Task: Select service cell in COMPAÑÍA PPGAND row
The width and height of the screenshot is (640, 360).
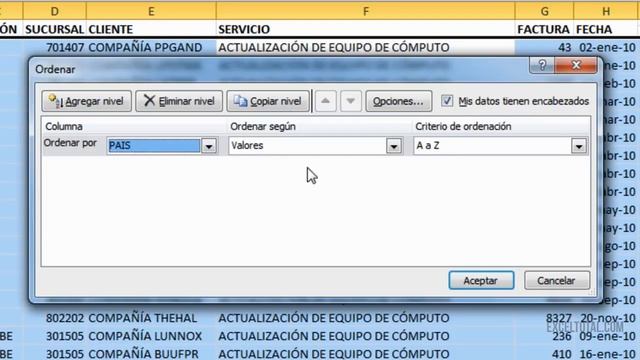Action: click(x=365, y=48)
